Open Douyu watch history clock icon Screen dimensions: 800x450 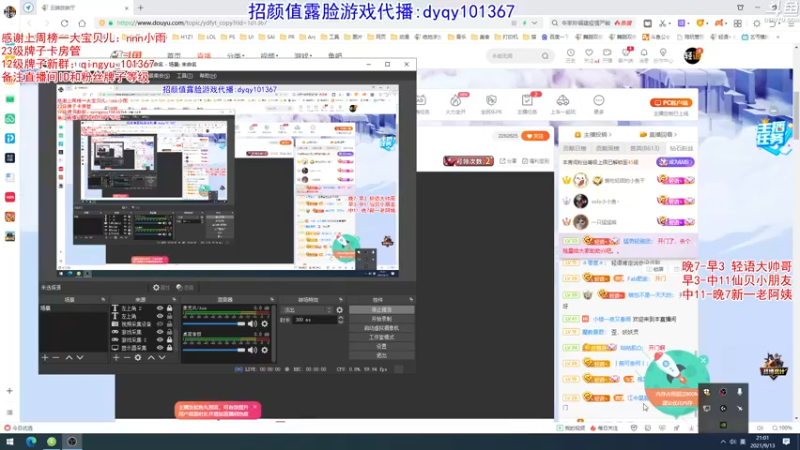point(570,53)
